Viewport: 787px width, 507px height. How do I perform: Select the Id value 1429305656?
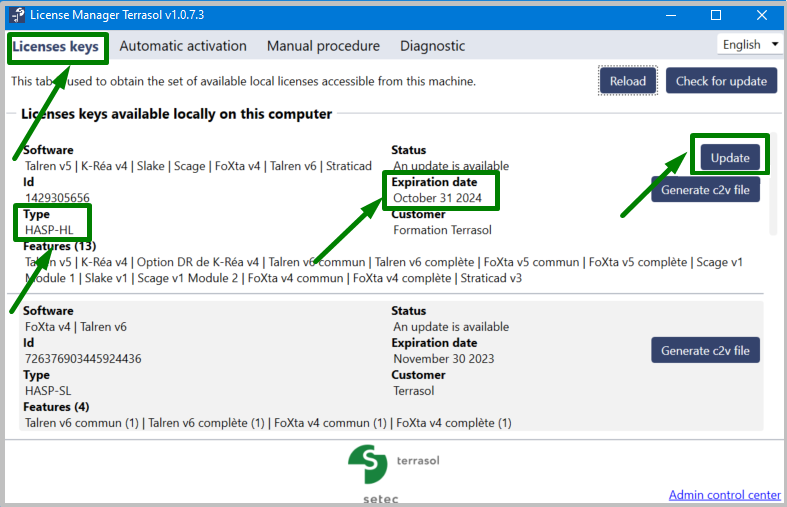coord(57,198)
